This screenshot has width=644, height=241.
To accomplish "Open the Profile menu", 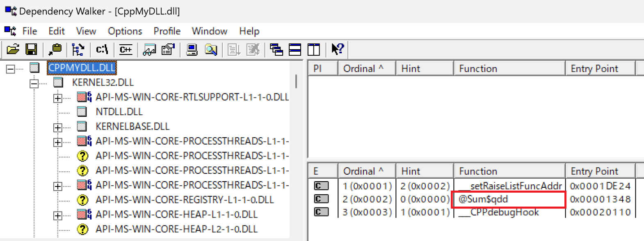I will pyautogui.click(x=167, y=31).
